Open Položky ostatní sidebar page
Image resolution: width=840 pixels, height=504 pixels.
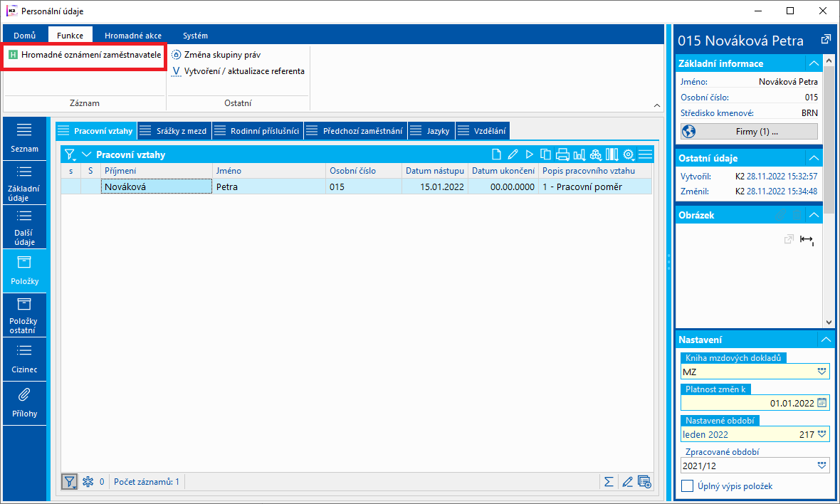[25, 315]
